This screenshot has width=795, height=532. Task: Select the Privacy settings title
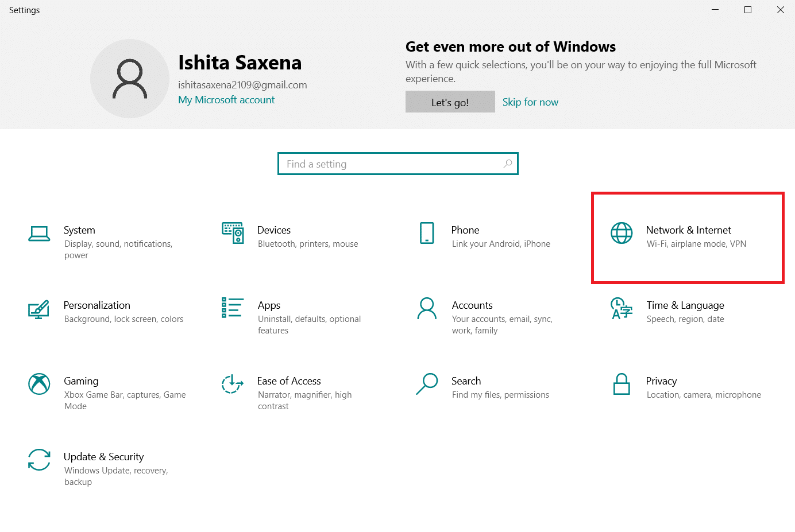(662, 381)
